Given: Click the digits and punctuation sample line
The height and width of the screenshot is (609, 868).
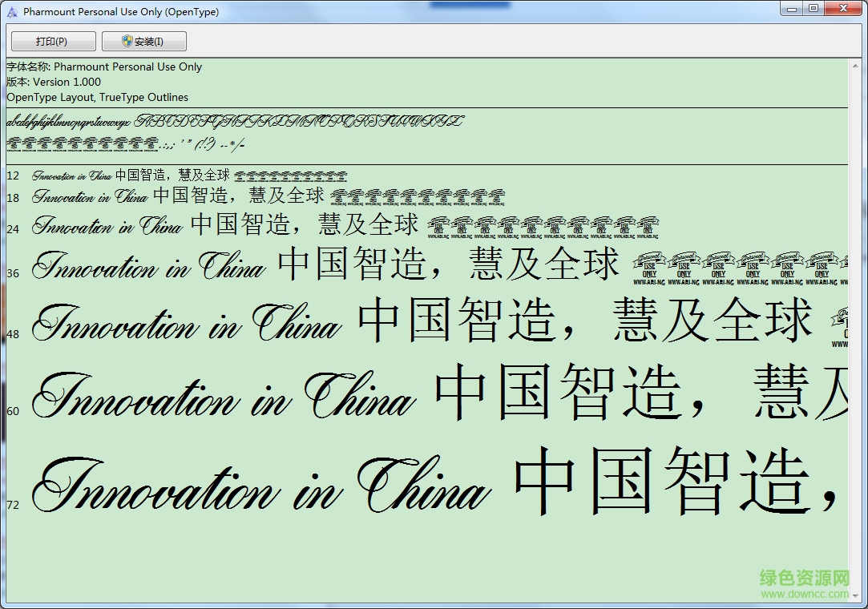Looking at the screenshot, I should click(x=126, y=144).
